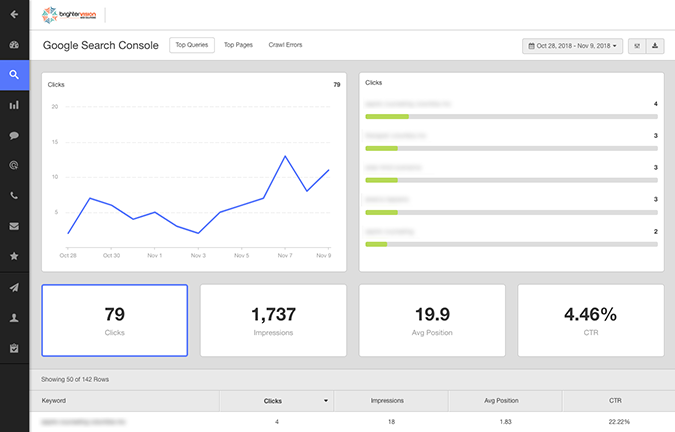Select the search magnifier icon in the sidebar
This screenshot has width=675, height=432.
tap(14, 75)
